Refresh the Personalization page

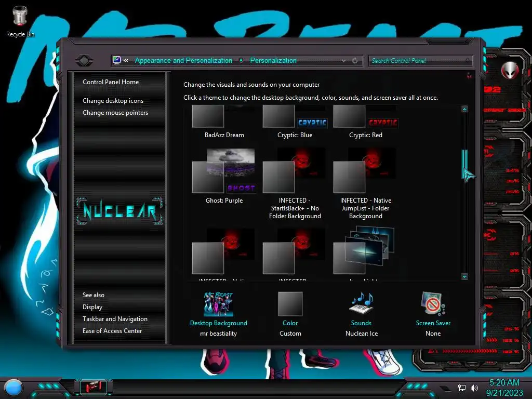click(x=355, y=61)
